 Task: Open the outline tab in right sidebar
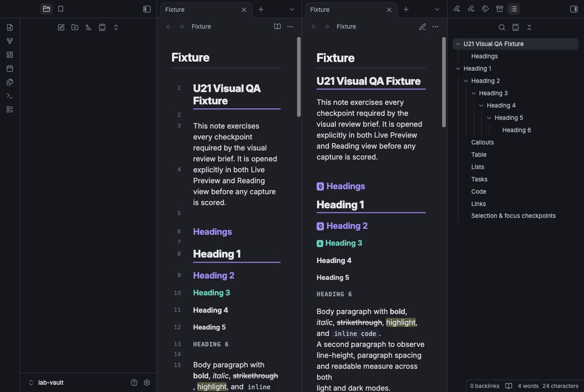(514, 9)
